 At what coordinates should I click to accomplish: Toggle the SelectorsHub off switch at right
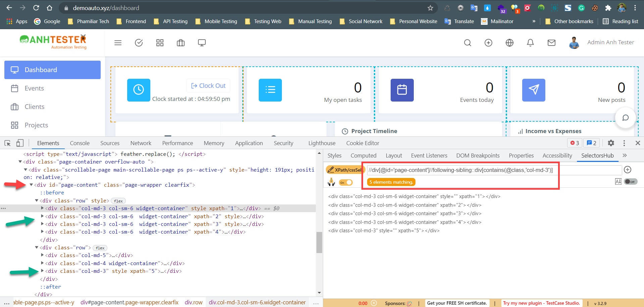[631, 182]
